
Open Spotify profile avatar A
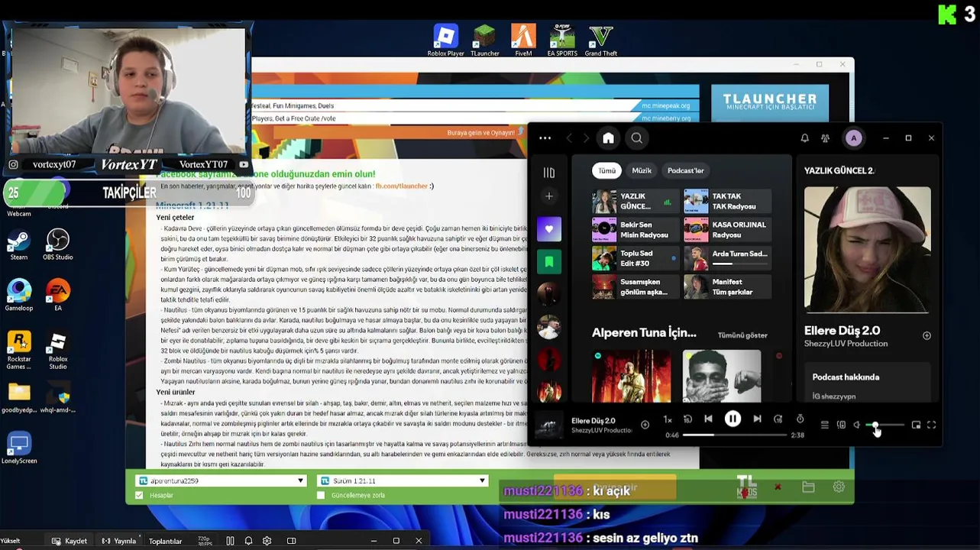tap(853, 138)
